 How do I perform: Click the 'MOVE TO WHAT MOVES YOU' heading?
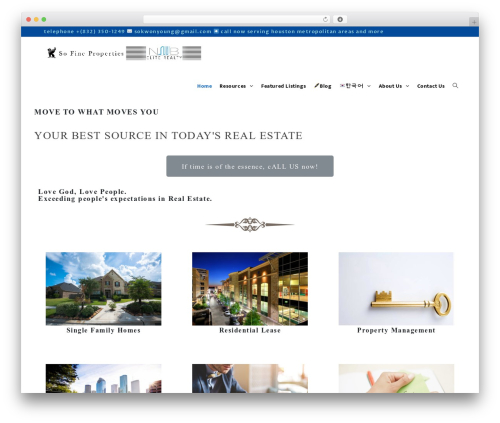click(96, 112)
